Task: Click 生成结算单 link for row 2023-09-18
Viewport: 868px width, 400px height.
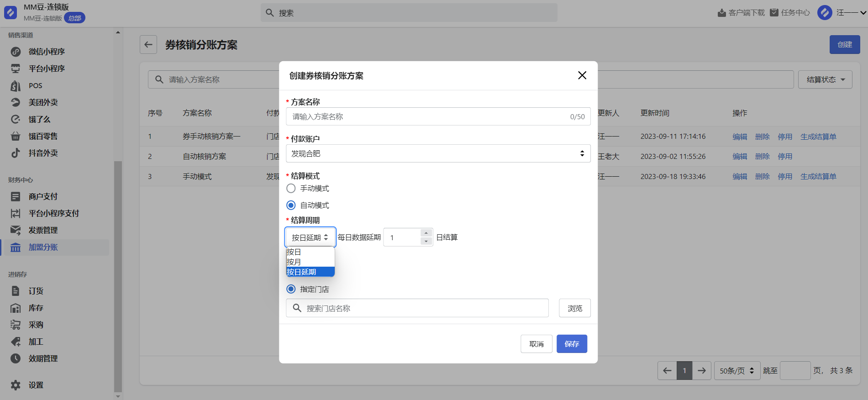Action: tap(818, 176)
